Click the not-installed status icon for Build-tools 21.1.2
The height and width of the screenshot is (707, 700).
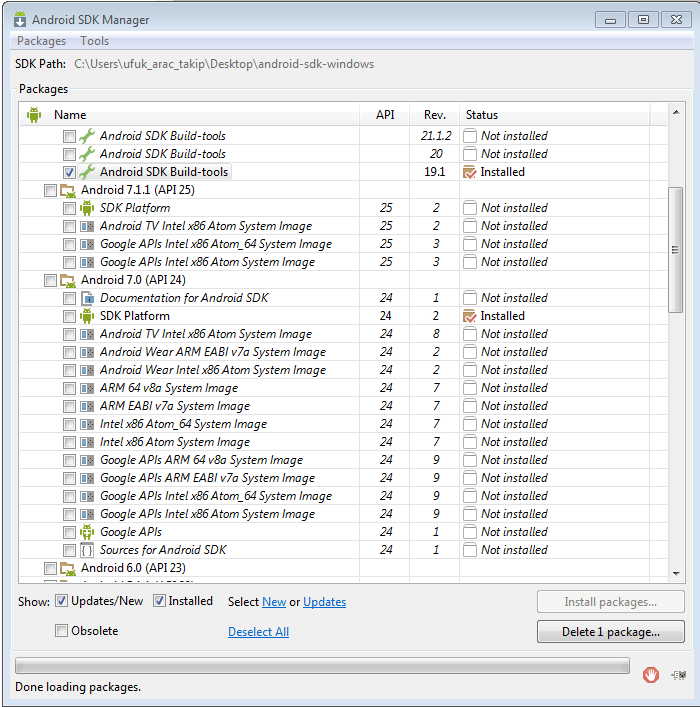[x=470, y=136]
